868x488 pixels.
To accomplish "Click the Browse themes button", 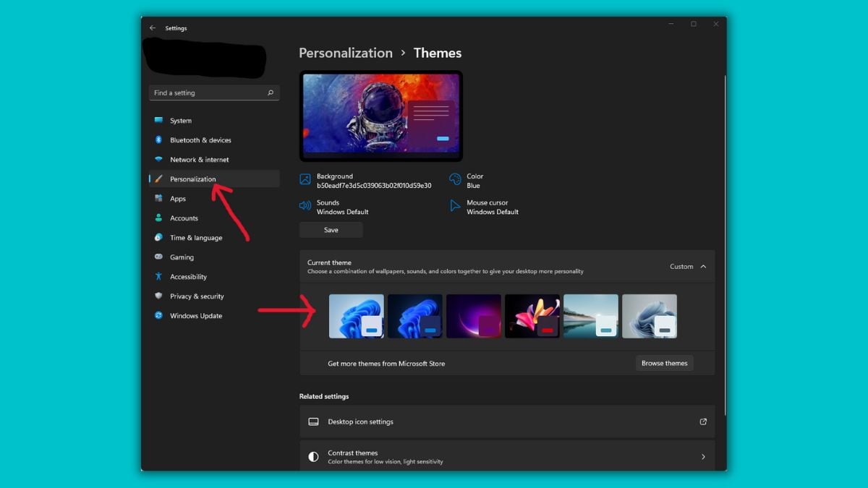I will pos(664,363).
